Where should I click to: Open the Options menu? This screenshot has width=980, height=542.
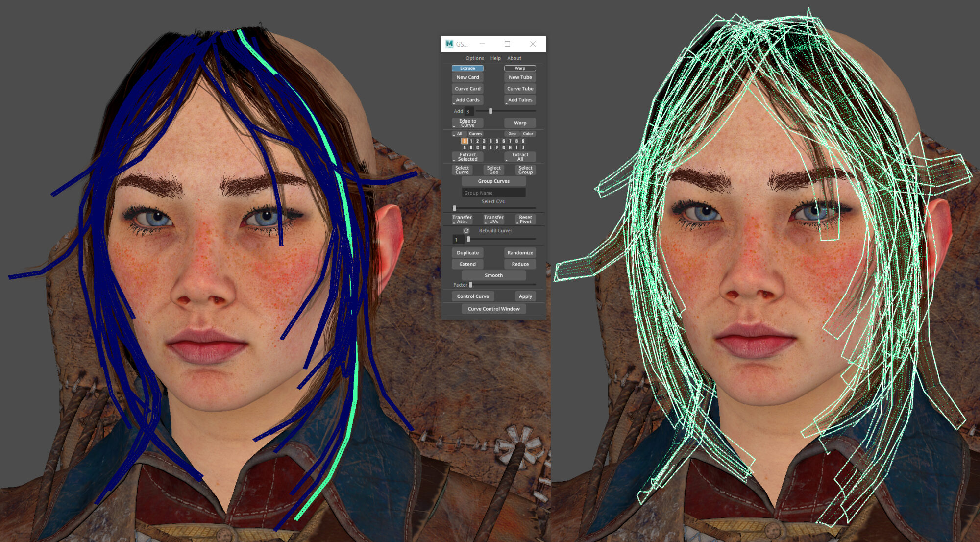(x=474, y=58)
